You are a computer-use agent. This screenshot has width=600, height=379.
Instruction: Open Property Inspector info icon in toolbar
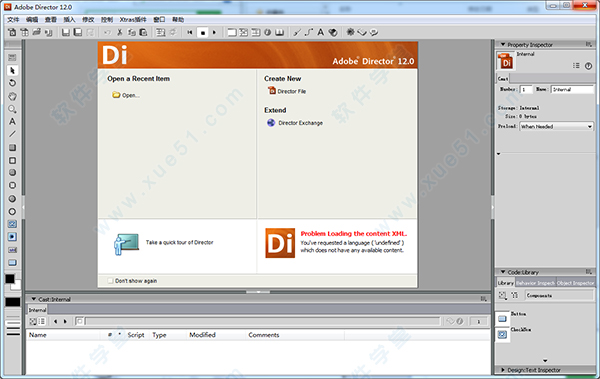click(267, 33)
